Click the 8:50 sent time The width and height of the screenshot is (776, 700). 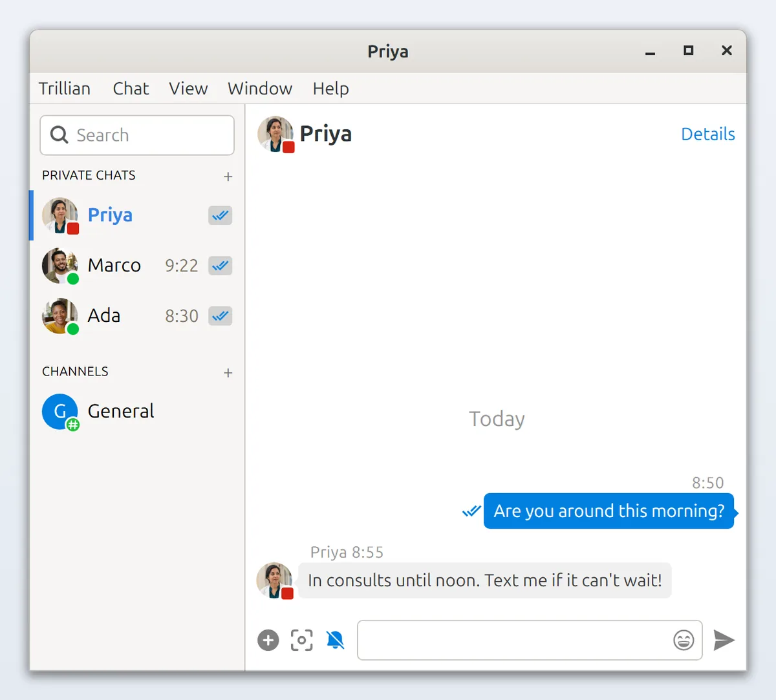(x=708, y=483)
